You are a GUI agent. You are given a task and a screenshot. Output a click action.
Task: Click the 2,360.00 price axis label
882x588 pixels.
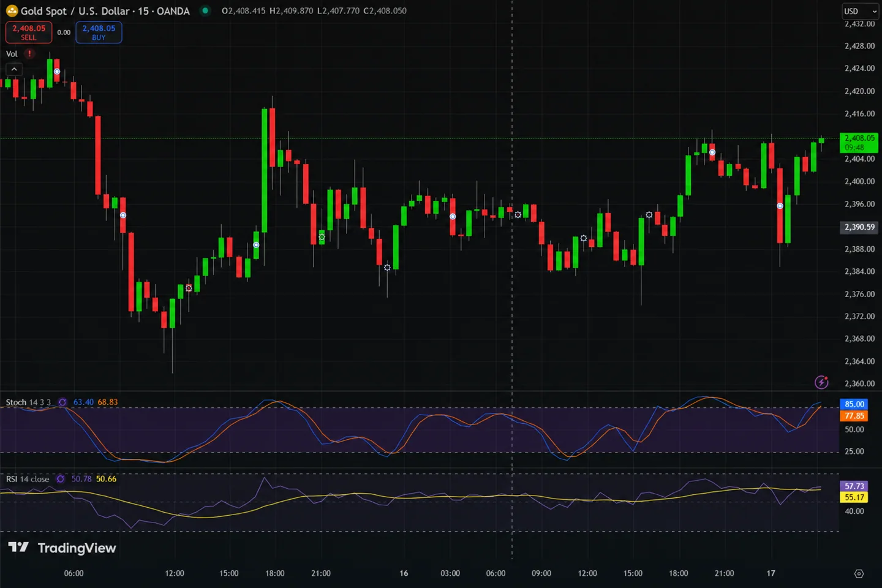point(859,383)
